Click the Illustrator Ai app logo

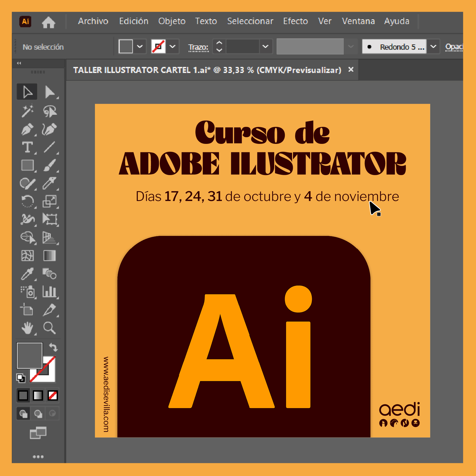pos(25,21)
